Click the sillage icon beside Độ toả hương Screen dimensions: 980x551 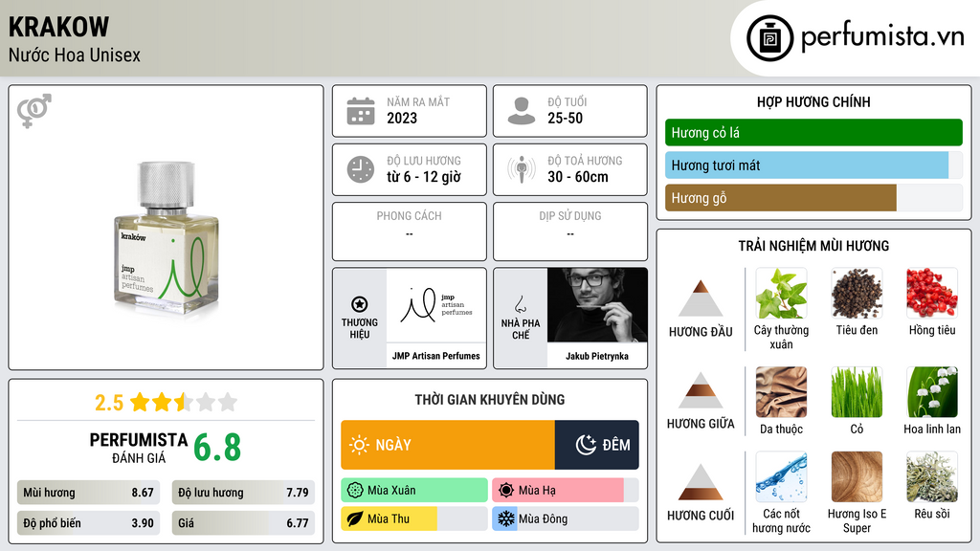[522, 169]
